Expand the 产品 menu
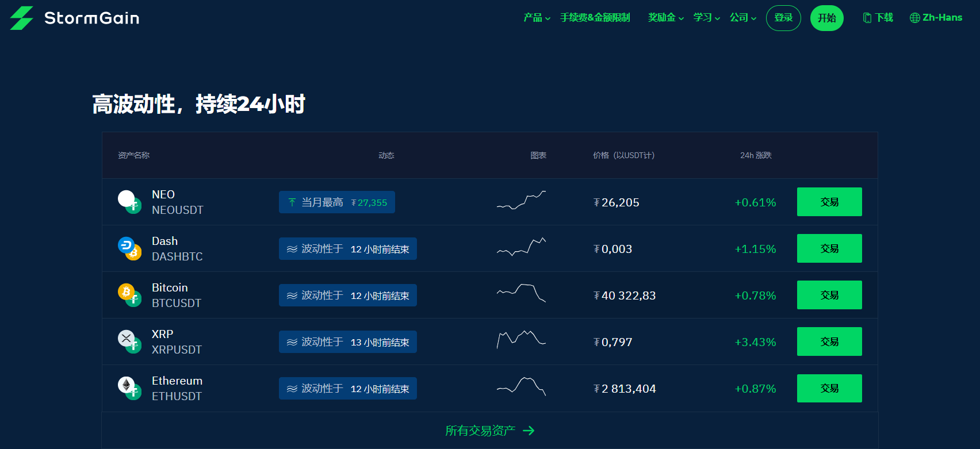980x449 pixels. [x=537, y=18]
